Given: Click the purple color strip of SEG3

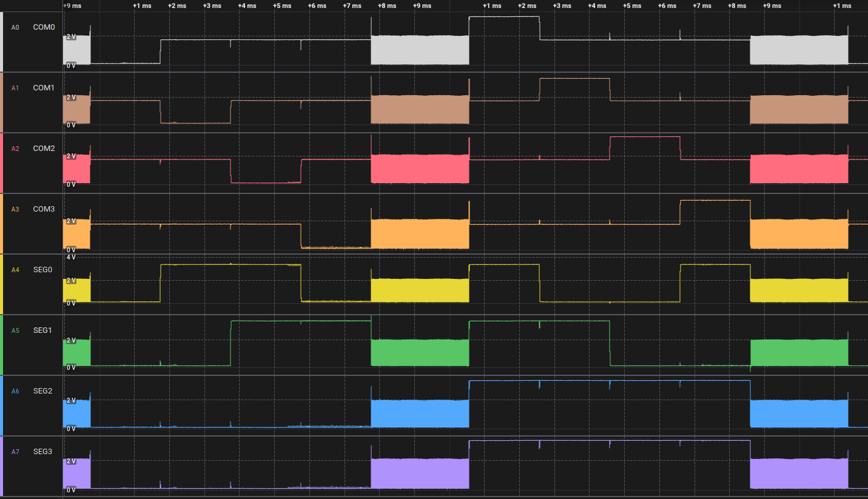Looking at the screenshot, I should (x=1, y=466).
